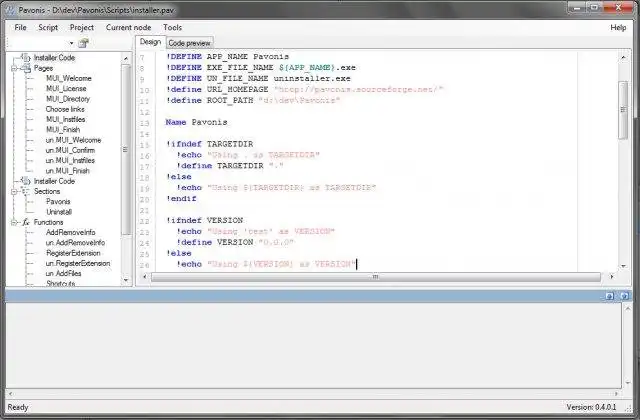The image size is (640, 420).
Task: Click the tree panel scroll up arrow
Action: coord(126,58)
